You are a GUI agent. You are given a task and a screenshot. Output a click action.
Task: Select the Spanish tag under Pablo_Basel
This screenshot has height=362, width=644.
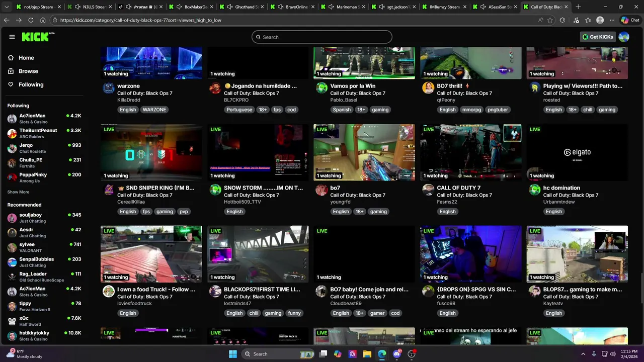coord(341,110)
